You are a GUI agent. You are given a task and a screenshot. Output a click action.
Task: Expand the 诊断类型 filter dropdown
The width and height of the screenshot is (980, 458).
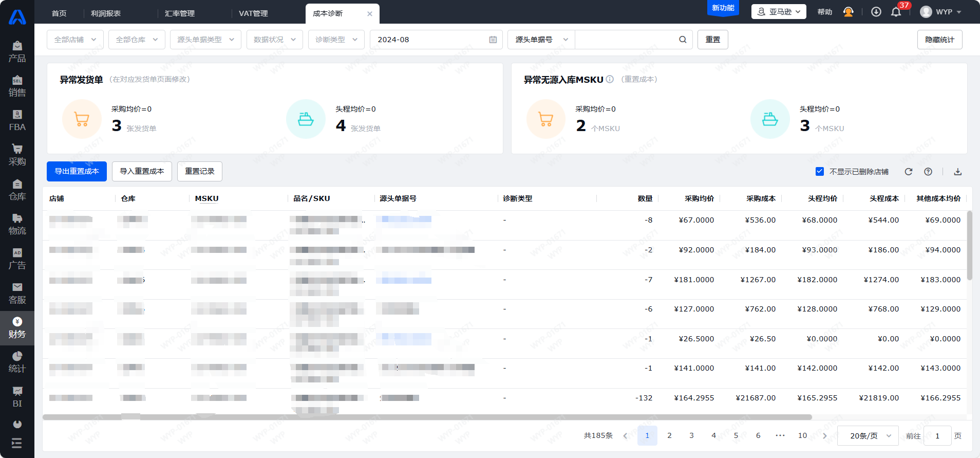point(336,40)
